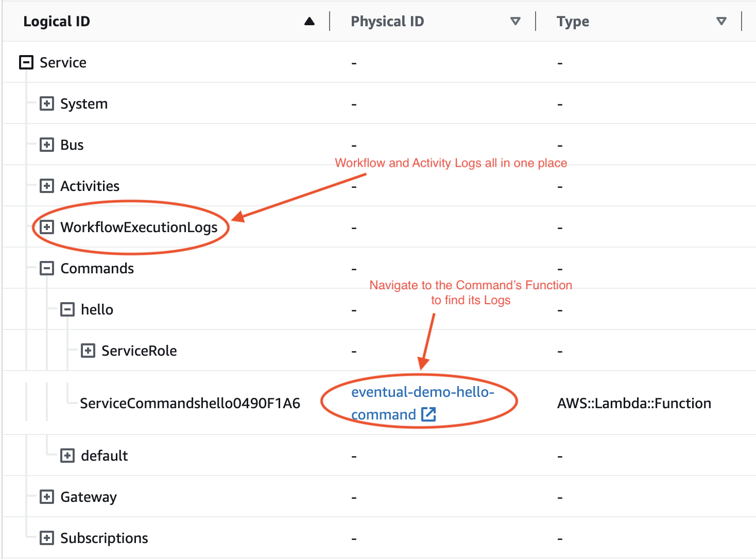Expand the WorkflowExecutionLogs node
This screenshot has width=756, height=559.
click(47, 227)
